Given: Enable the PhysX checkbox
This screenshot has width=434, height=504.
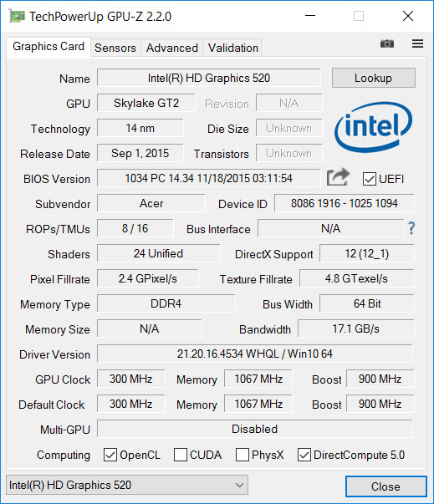Looking at the screenshot, I should pos(243,455).
